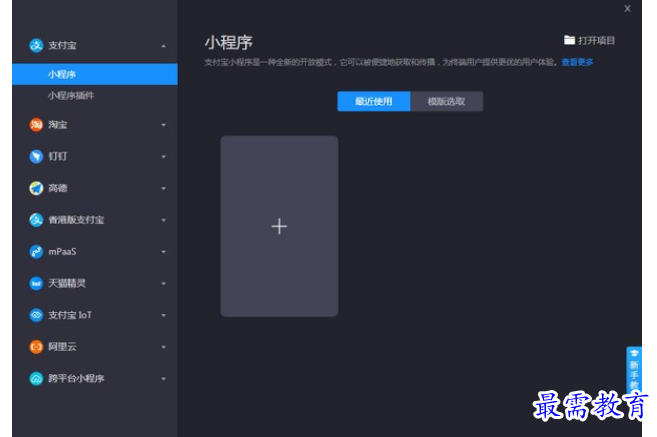Click the 高德 map logo icon
The height and width of the screenshot is (437, 657).
pos(36,188)
